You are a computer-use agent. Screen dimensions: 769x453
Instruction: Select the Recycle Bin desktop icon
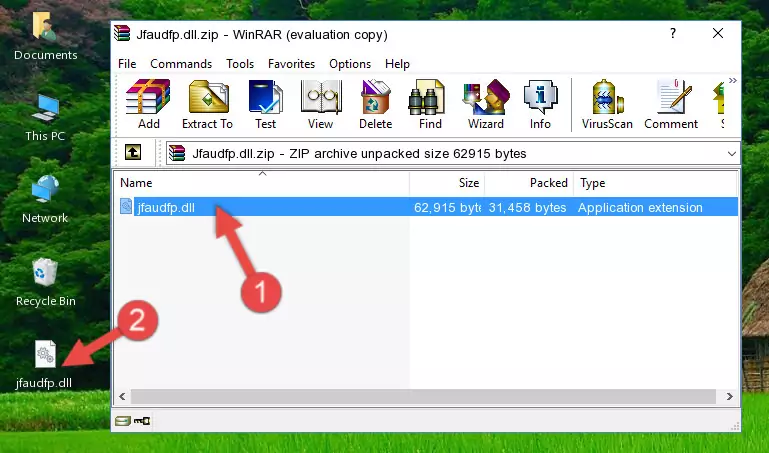coord(45,283)
